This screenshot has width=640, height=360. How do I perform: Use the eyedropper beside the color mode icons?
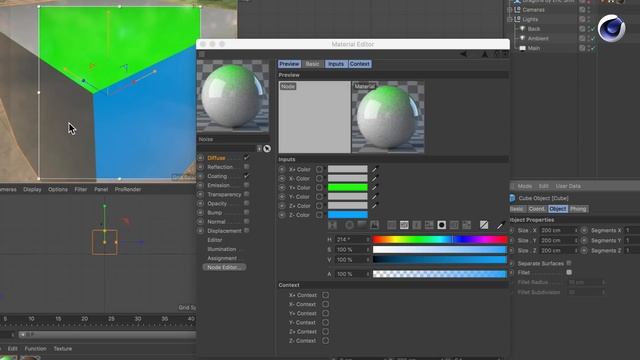(500, 225)
